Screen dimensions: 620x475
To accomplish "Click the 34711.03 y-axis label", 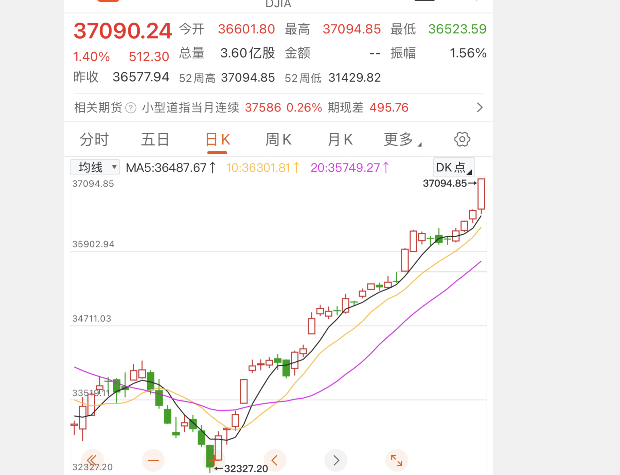I will 92,318.
